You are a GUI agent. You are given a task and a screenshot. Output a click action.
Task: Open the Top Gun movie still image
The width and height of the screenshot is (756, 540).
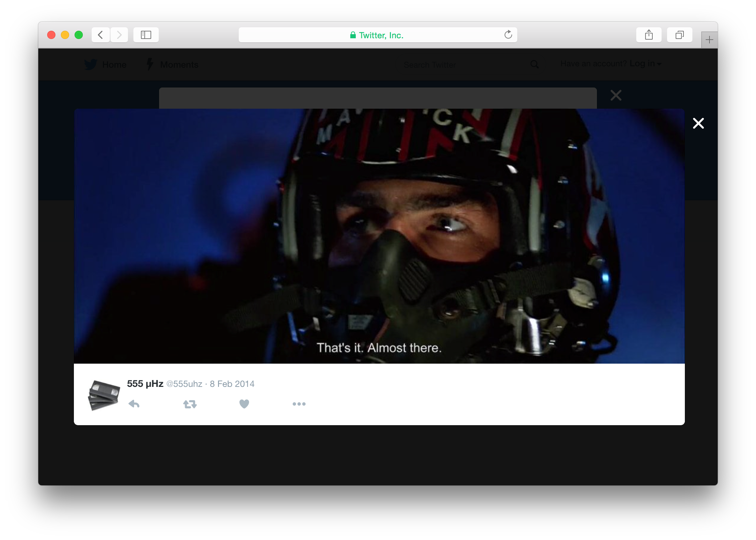coord(379,236)
